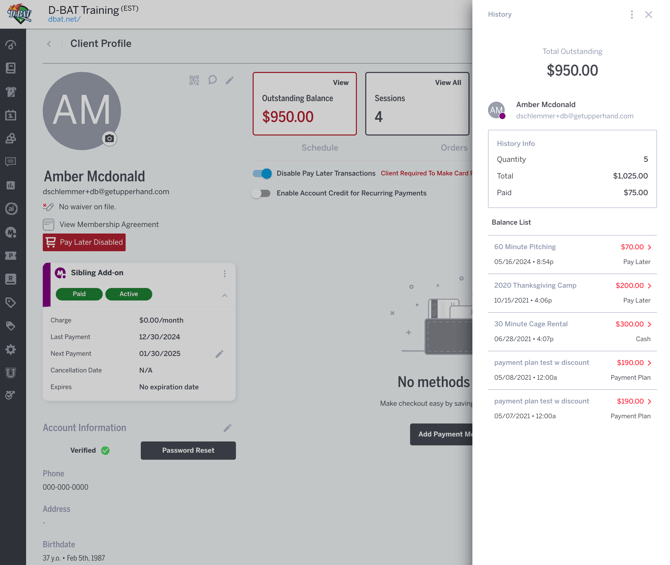This screenshot has width=670, height=565.
Task: Click the camera icon on avatar
Action: pyautogui.click(x=109, y=139)
